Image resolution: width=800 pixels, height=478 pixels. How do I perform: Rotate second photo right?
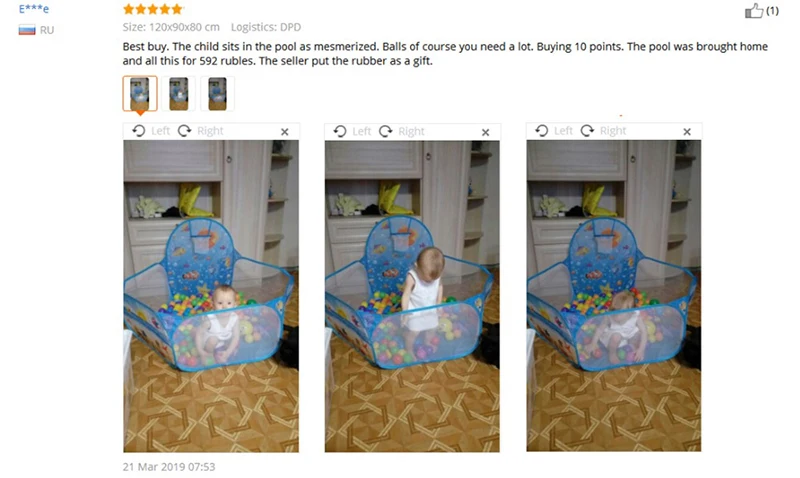tap(402, 132)
